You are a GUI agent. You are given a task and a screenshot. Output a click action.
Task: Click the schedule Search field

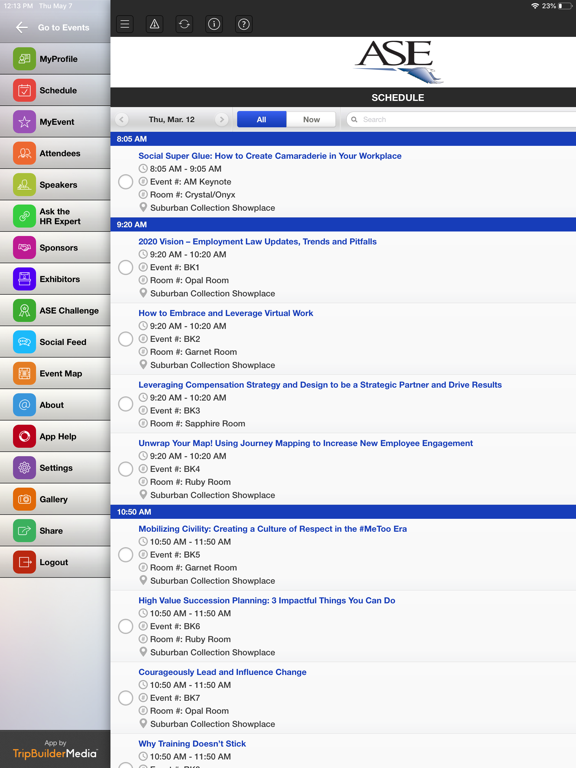(461, 120)
